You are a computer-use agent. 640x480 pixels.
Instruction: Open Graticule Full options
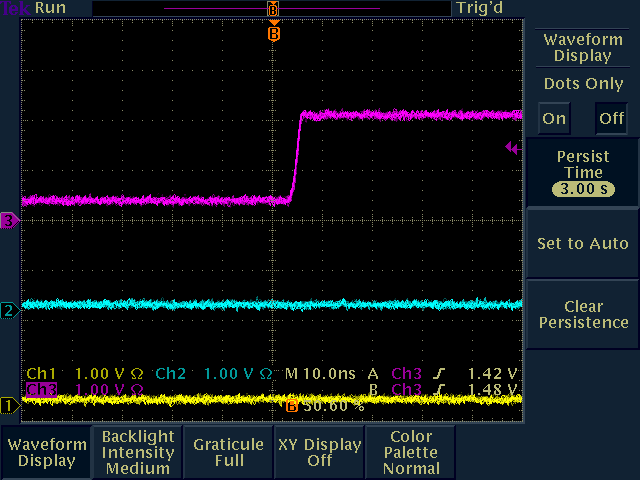[229, 452]
